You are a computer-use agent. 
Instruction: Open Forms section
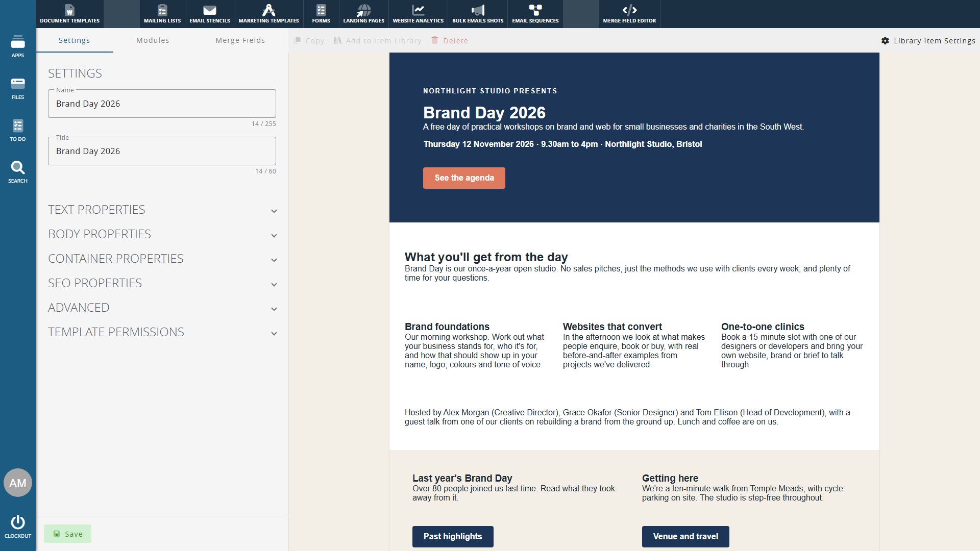pos(321,14)
